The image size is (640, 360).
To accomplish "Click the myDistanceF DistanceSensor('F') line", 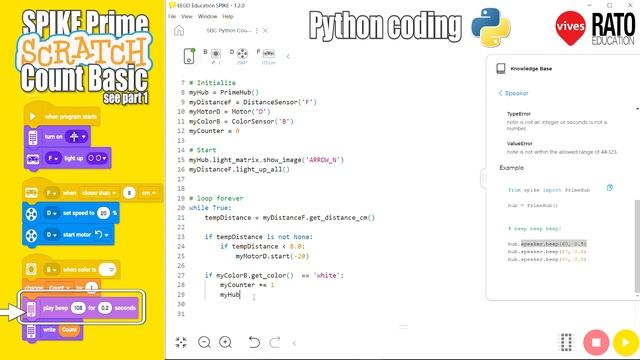I will pos(253,102).
